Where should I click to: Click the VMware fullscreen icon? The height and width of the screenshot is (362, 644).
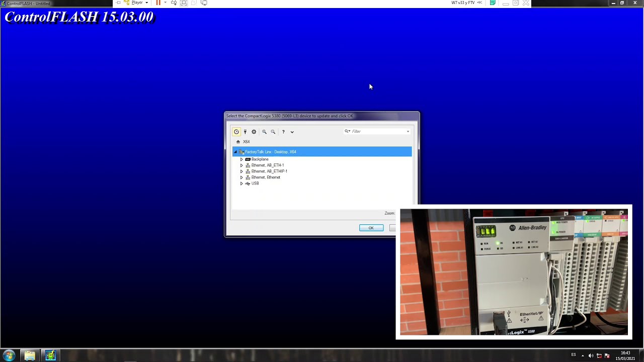pos(184,3)
